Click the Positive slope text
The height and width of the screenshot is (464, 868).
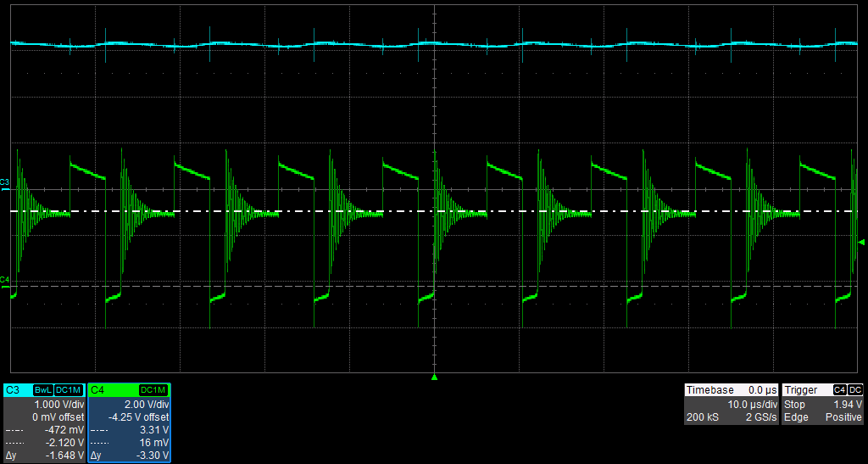[843, 417]
